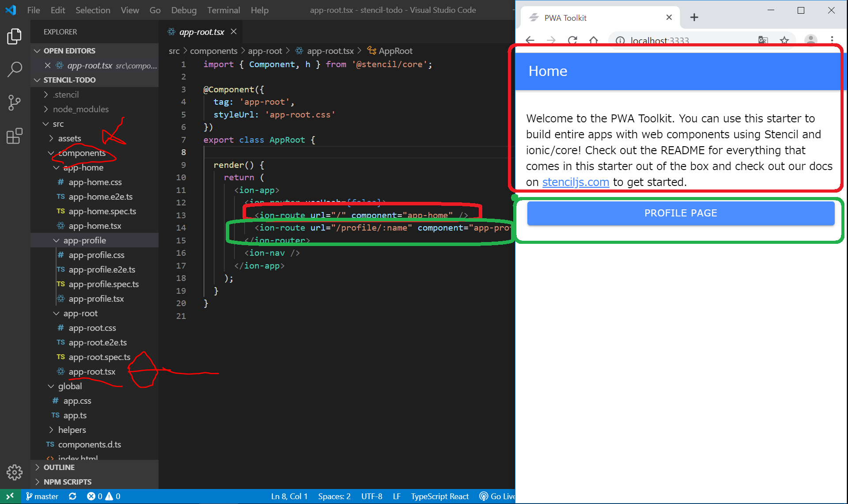The height and width of the screenshot is (504, 848).
Task: Go to line via Ln 8, Col 1
Action: point(289,496)
